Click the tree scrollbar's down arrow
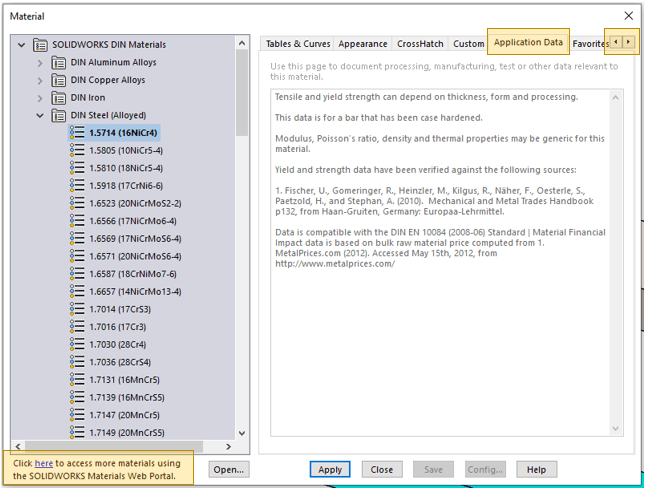 point(242,433)
